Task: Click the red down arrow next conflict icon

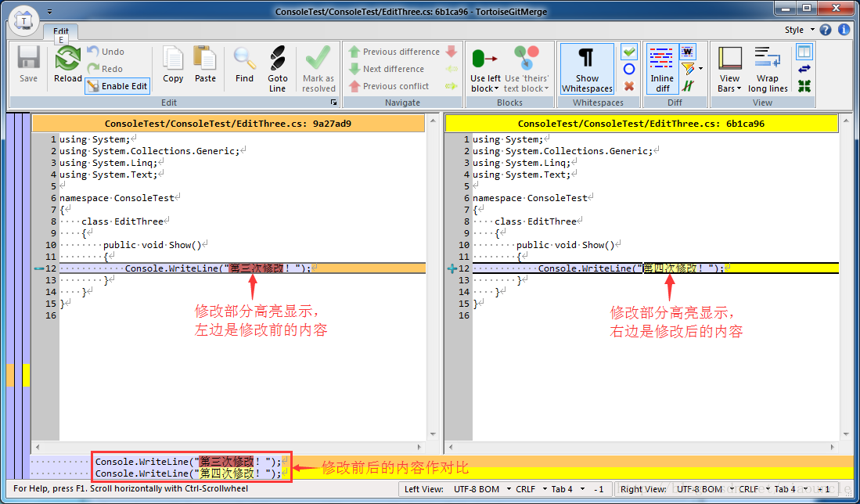Action: coord(452,52)
